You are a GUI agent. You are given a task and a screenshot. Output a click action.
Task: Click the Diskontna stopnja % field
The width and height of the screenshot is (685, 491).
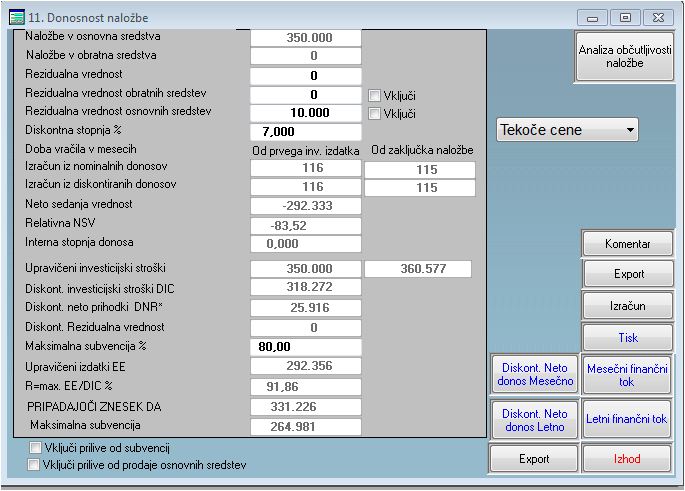[x=305, y=131]
